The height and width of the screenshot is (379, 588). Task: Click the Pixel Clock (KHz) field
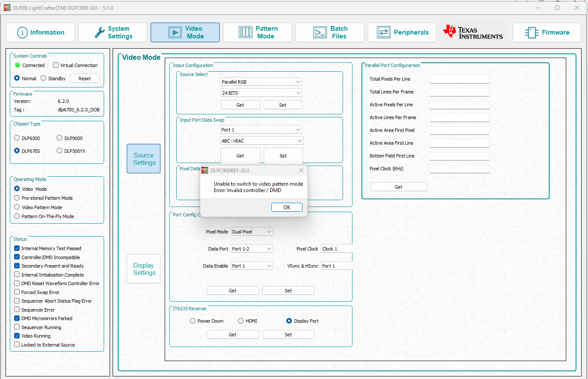tap(460, 169)
